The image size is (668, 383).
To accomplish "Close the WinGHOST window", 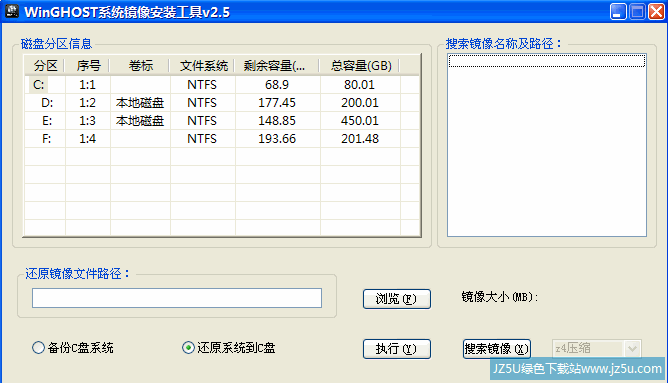I will click(656, 12).
